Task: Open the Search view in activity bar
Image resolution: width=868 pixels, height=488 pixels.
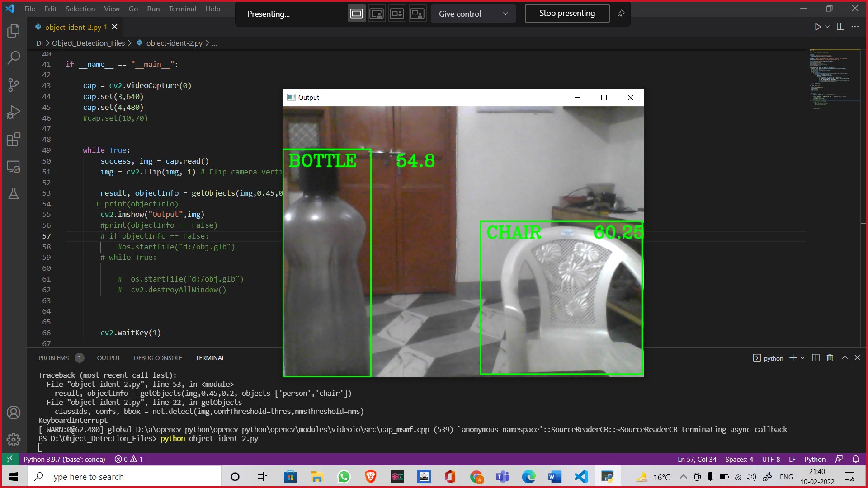Action: [14, 57]
